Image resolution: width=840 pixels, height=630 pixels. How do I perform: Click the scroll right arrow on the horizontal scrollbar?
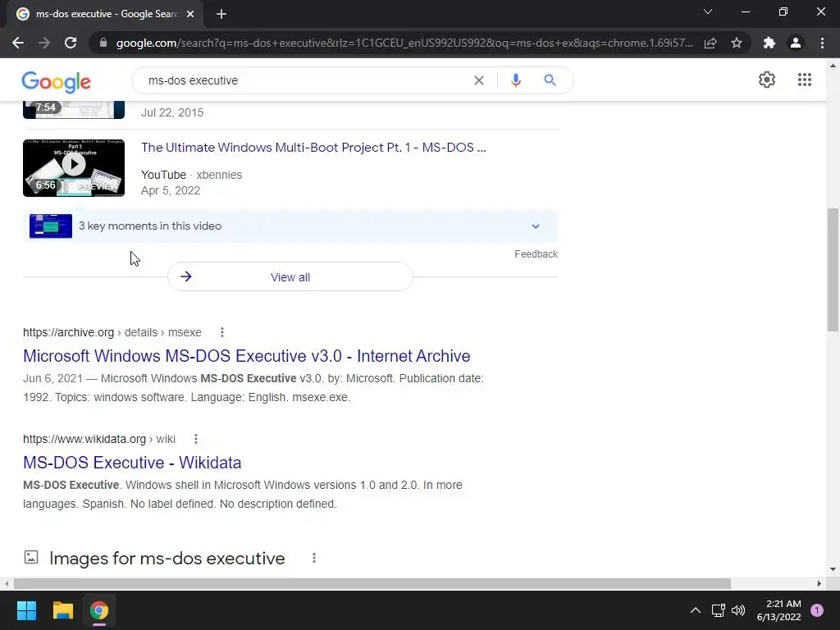tap(819, 583)
